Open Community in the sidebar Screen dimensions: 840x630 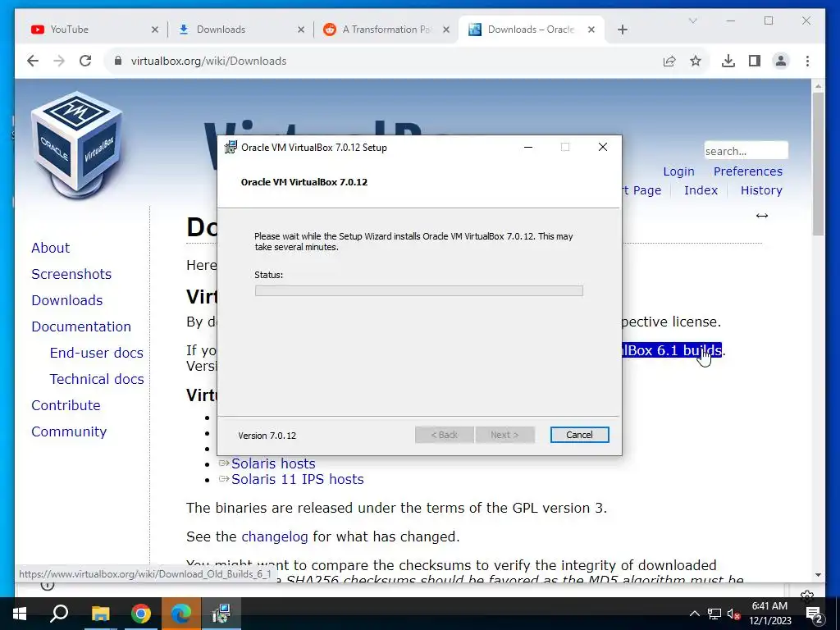pyautogui.click(x=69, y=431)
